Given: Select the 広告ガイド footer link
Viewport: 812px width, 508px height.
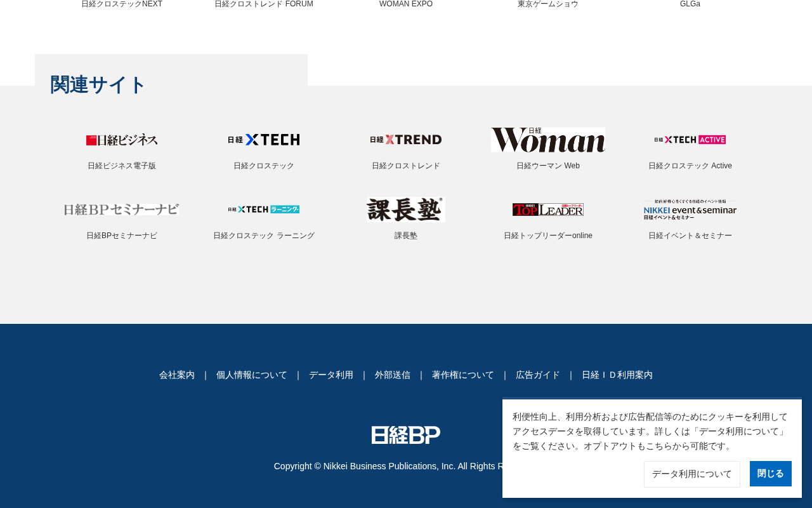Looking at the screenshot, I should pyautogui.click(x=538, y=375).
